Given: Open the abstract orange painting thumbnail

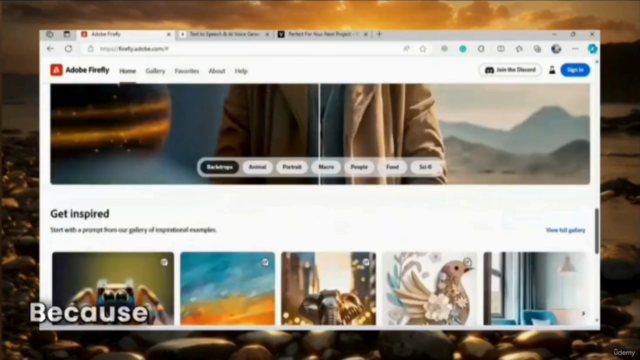Looking at the screenshot, I should point(228,289).
